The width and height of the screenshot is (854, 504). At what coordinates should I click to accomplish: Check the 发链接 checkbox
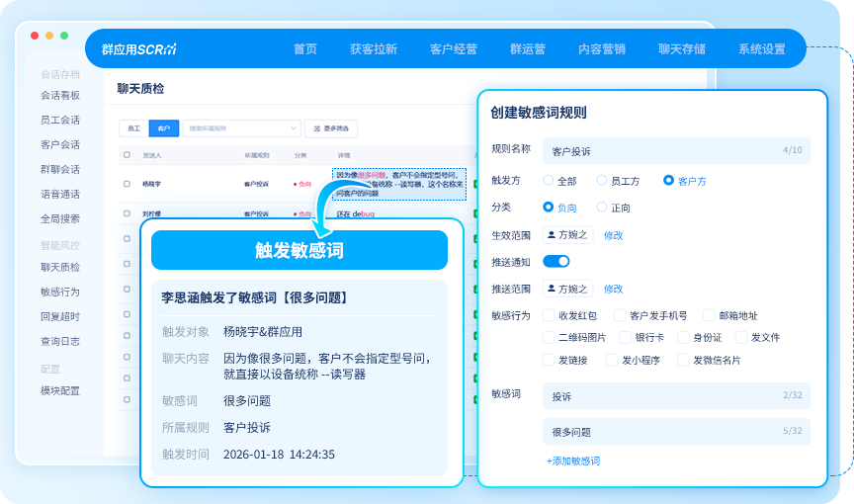click(549, 360)
